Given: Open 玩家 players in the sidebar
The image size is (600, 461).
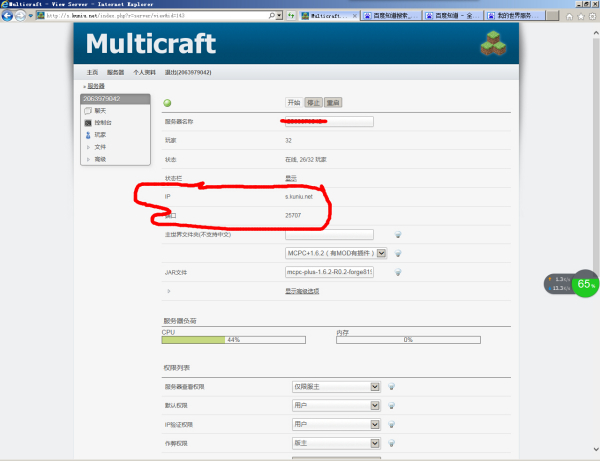Looking at the screenshot, I should (x=100, y=135).
